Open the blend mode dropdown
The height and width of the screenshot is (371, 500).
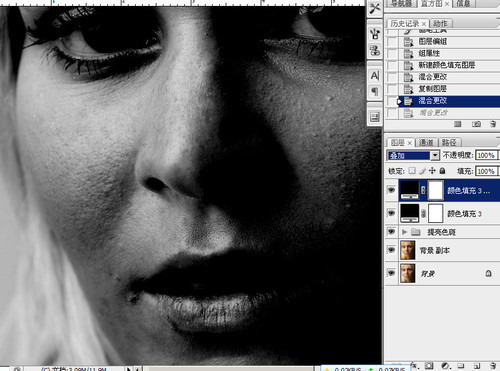[413, 155]
